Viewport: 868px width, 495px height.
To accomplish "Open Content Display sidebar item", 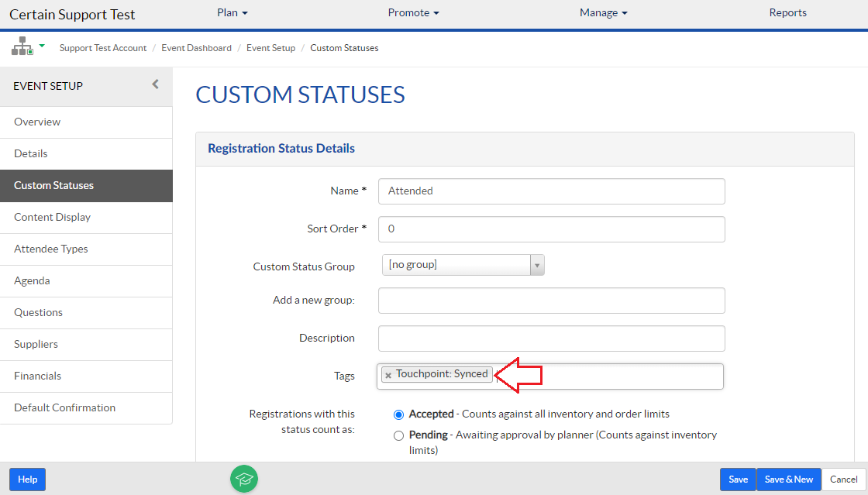I will (86, 218).
